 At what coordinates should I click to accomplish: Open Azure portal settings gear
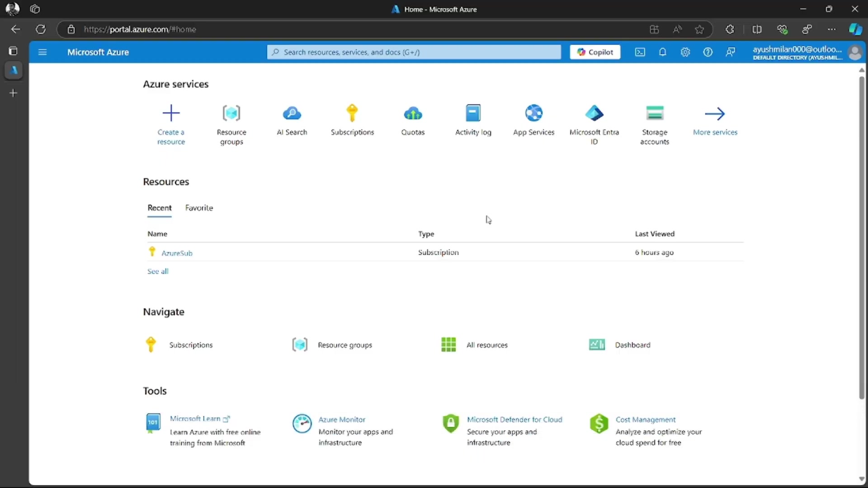tap(685, 52)
